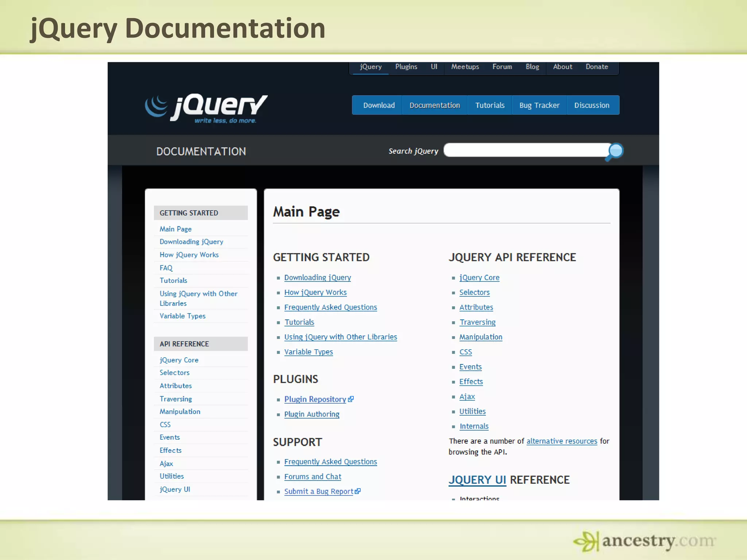Open Tutorials link in main Getting Started list
This screenshot has width=747, height=560.
[299, 322]
